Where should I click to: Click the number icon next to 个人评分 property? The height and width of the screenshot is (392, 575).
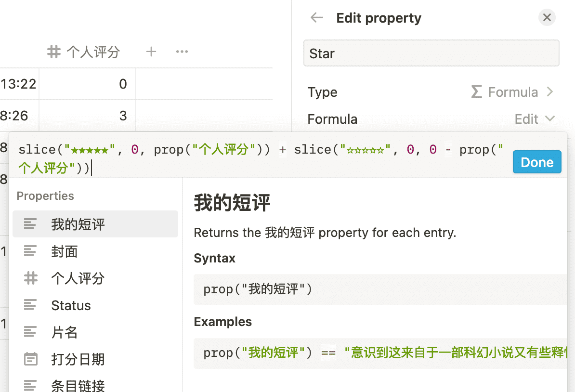31,278
